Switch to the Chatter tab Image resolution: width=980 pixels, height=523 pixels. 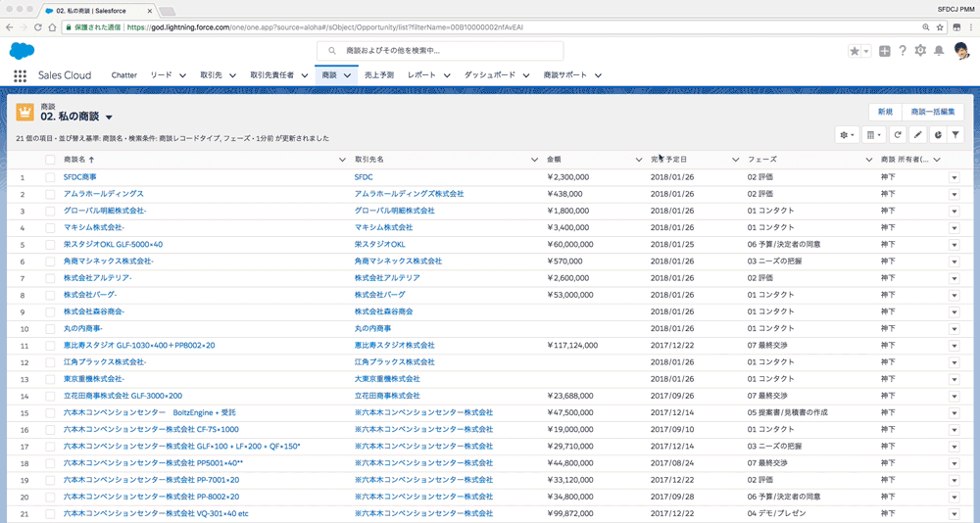tap(124, 75)
